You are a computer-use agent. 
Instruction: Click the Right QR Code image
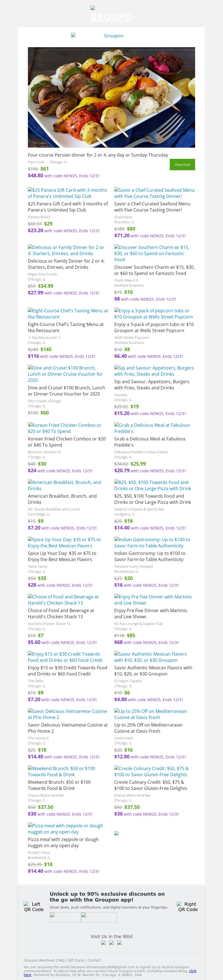pyautogui.click(x=187, y=907)
